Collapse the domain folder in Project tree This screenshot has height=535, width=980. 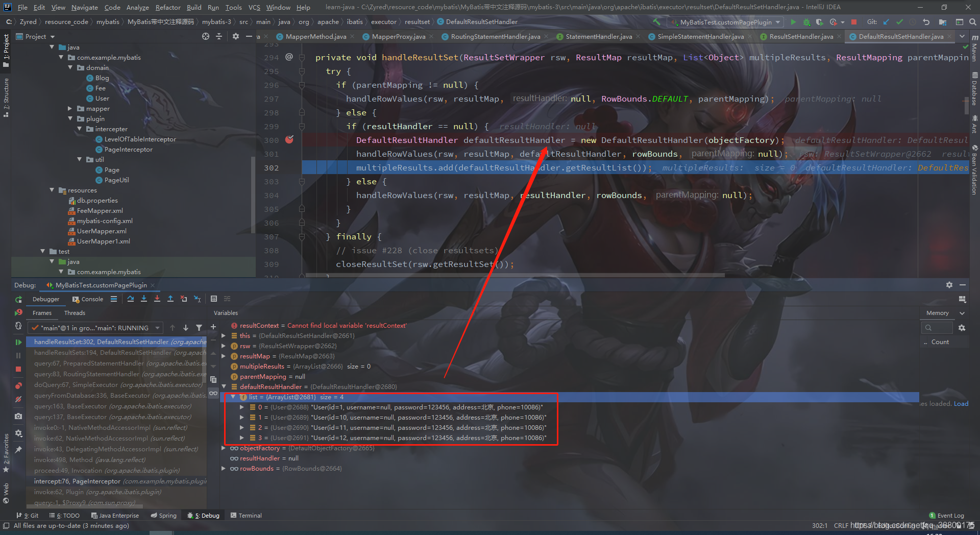[70, 67]
